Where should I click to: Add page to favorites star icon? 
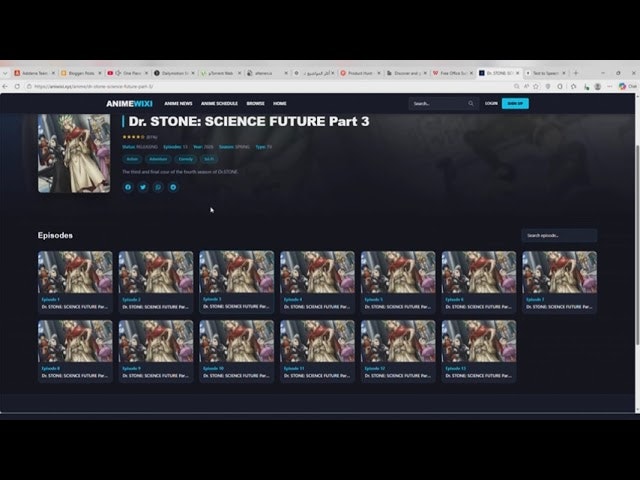tap(536, 87)
